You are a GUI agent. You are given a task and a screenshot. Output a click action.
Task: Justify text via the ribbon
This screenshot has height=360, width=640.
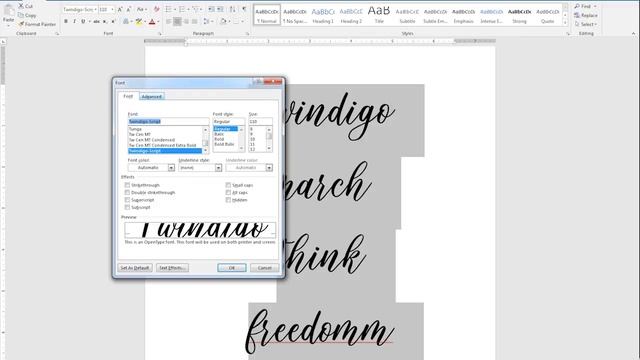194,21
